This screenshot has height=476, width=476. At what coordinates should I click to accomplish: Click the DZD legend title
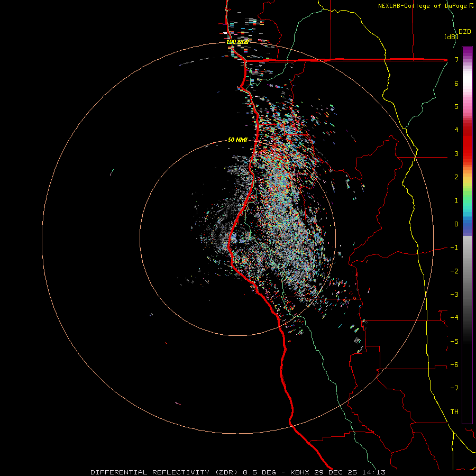pyautogui.click(x=465, y=32)
